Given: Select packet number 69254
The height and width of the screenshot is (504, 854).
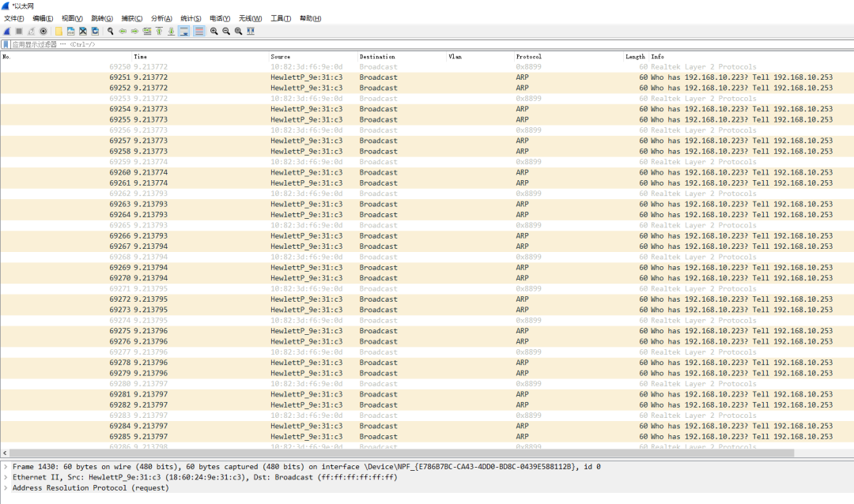Looking at the screenshot, I should click(427, 109).
